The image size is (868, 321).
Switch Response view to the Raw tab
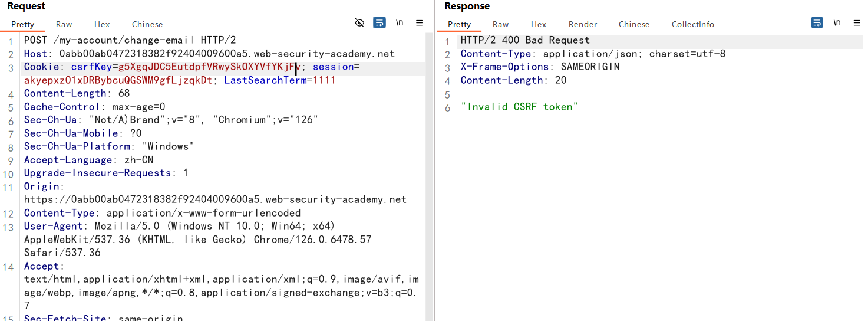coord(501,24)
